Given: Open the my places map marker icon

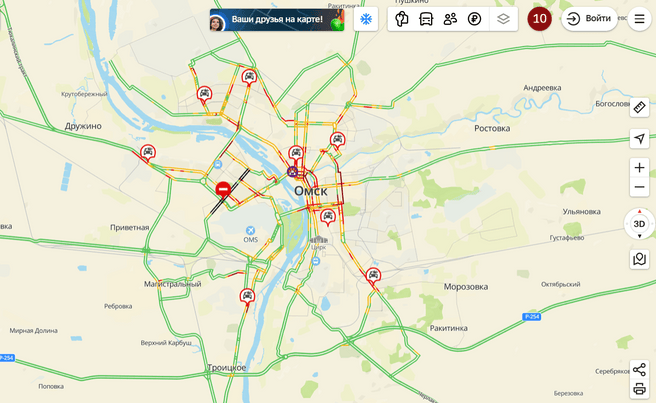Looking at the screenshot, I should 639,259.
